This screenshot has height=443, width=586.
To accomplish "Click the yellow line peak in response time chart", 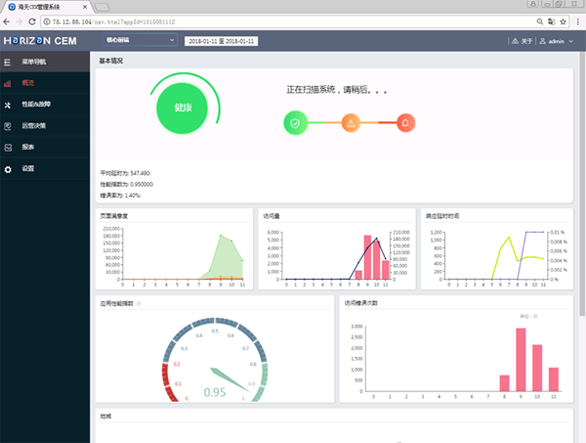I will click(x=509, y=237).
